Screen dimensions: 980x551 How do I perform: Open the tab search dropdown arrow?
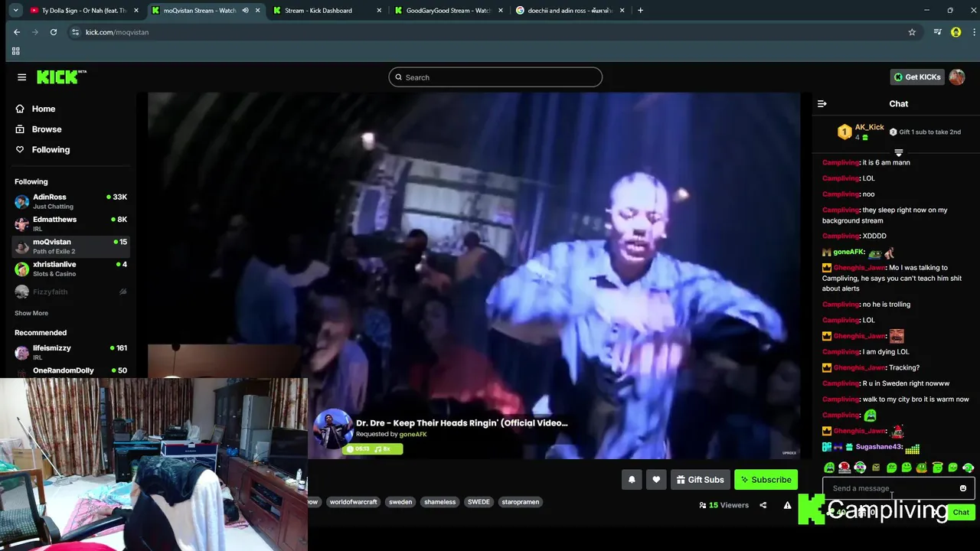click(15, 11)
